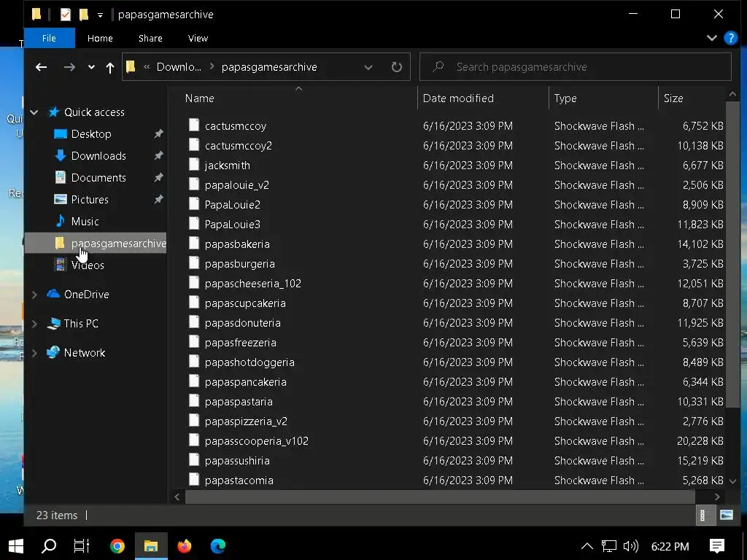Open Music in the navigation pane
The width and height of the screenshot is (747, 560).
click(85, 222)
